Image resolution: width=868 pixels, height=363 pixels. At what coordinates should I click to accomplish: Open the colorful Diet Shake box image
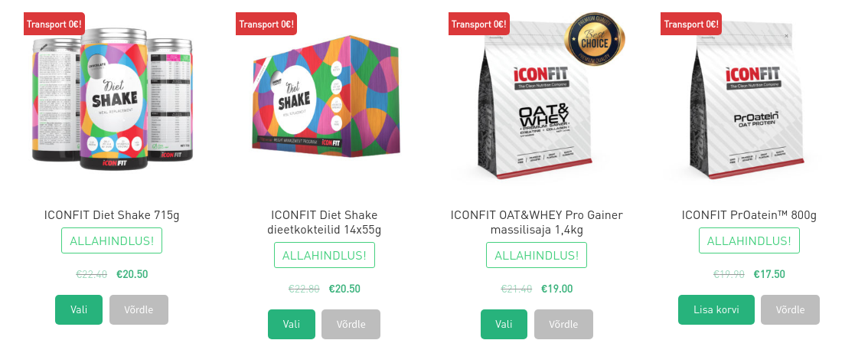(x=325, y=97)
